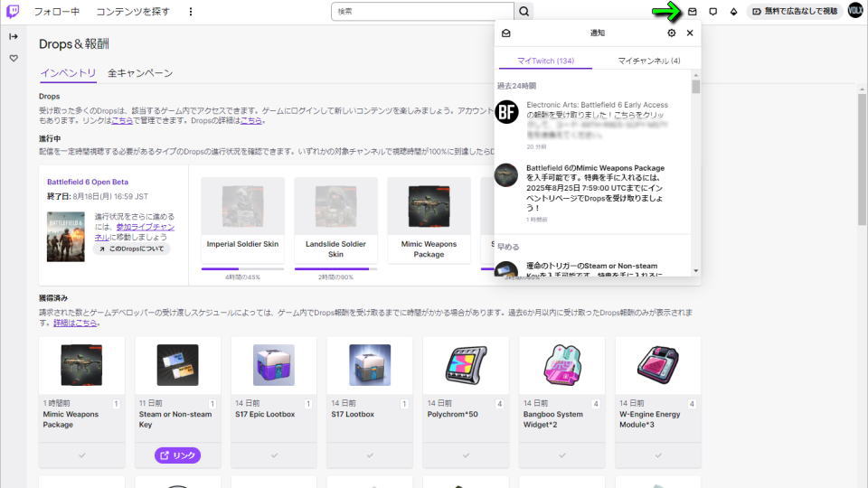Click the checkmark under S17 Epic Lootbox
Screen dimensions: 868x488
(x=273, y=455)
